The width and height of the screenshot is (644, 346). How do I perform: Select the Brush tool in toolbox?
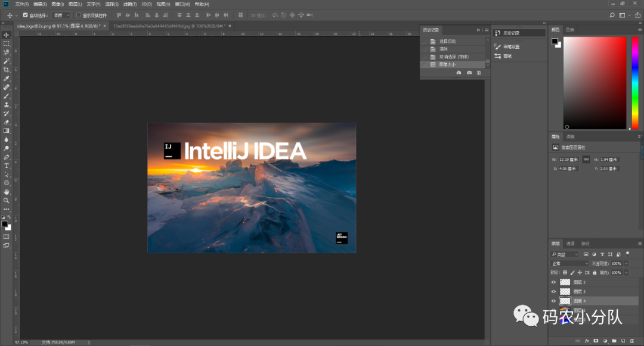(x=6, y=96)
